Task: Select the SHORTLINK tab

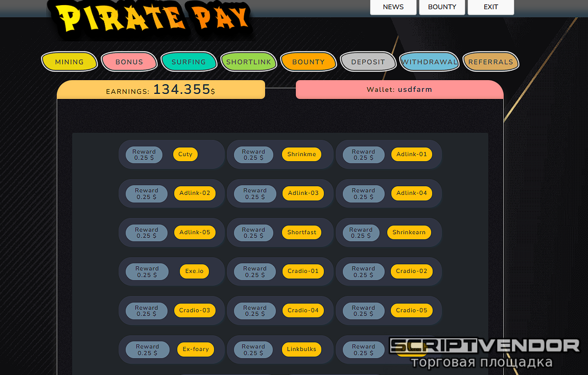Action: [x=249, y=62]
